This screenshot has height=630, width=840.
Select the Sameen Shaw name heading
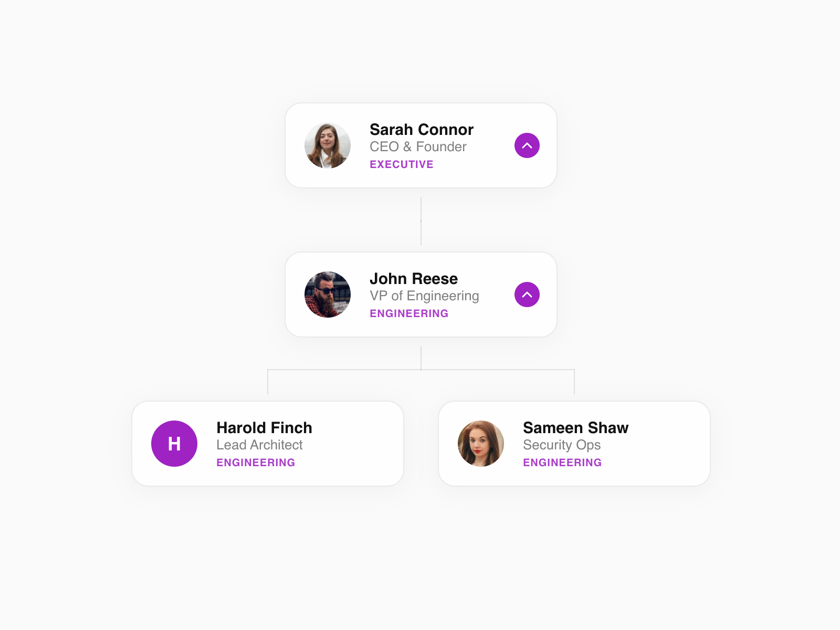[x=575, y=428]
